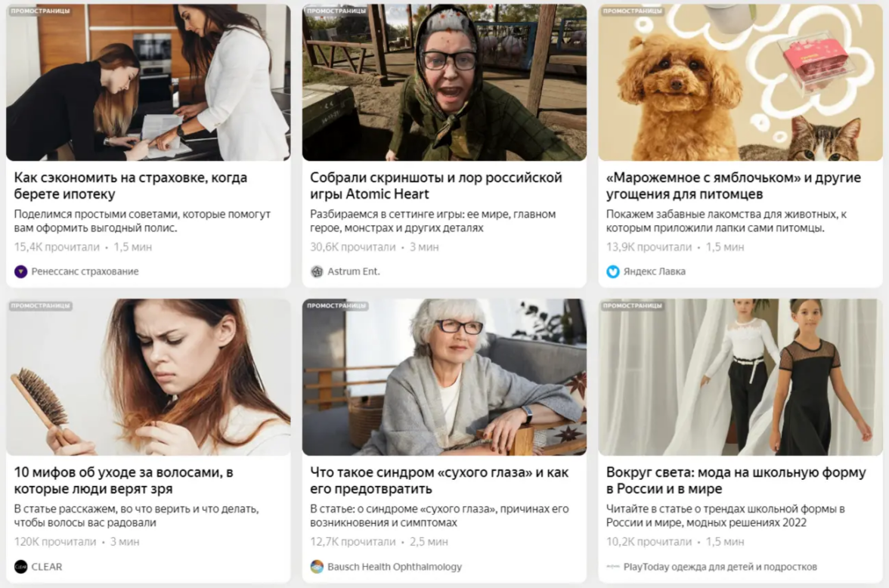Click the CLEAR brand logo icon
The width and height of the screenshot is (889, 588).
click(x=21, y=566)
